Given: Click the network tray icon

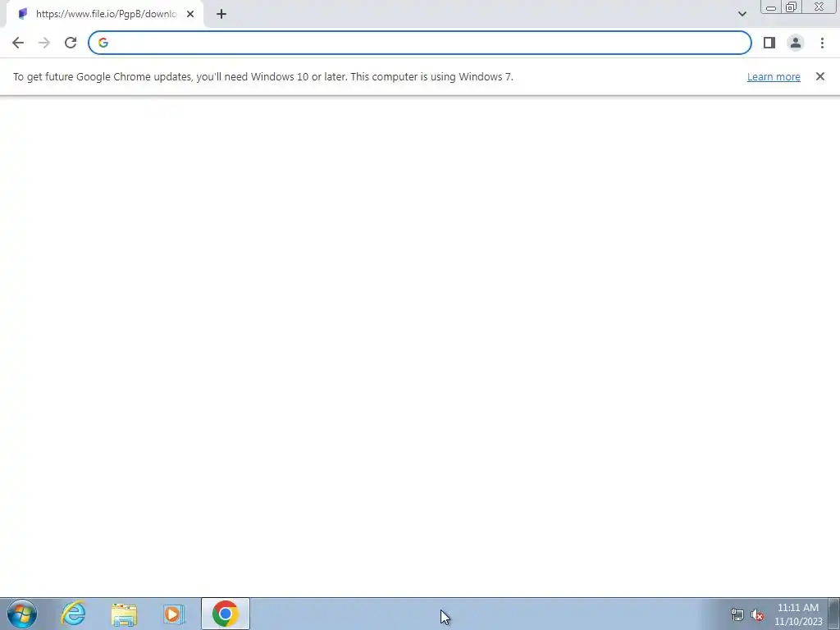Looking at the screenshot, I should [737, 614].
